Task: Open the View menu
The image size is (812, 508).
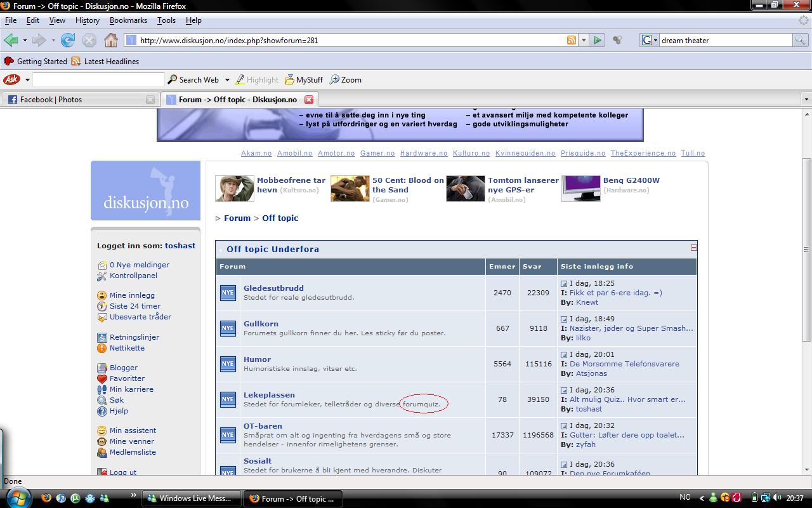Action: (57, 20)
